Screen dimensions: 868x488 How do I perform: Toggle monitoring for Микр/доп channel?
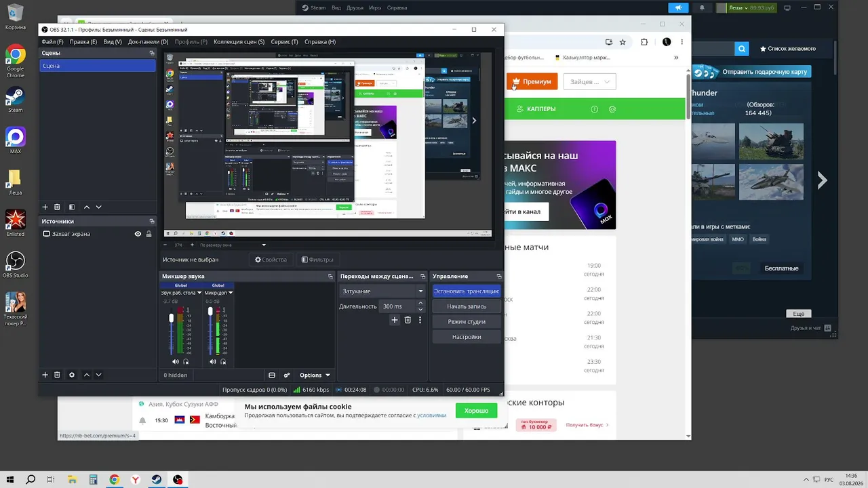point(223,361)
